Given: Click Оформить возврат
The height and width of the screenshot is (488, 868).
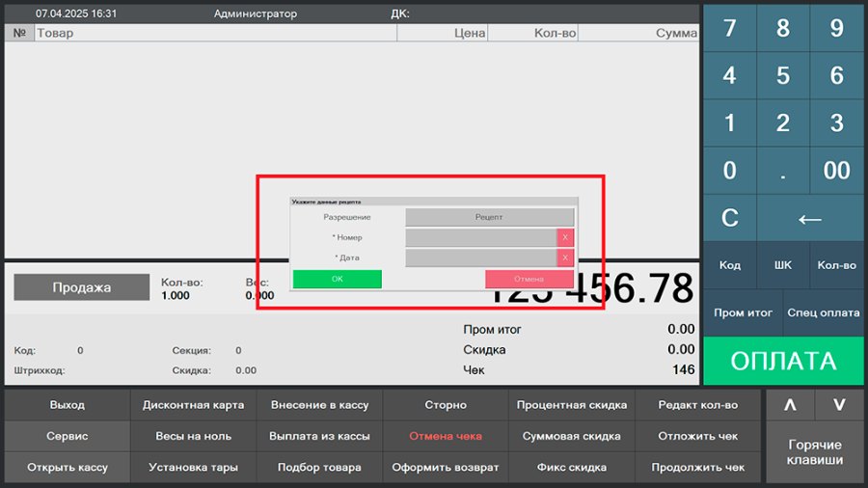Looking at the screenshot, I should [446, 468].
